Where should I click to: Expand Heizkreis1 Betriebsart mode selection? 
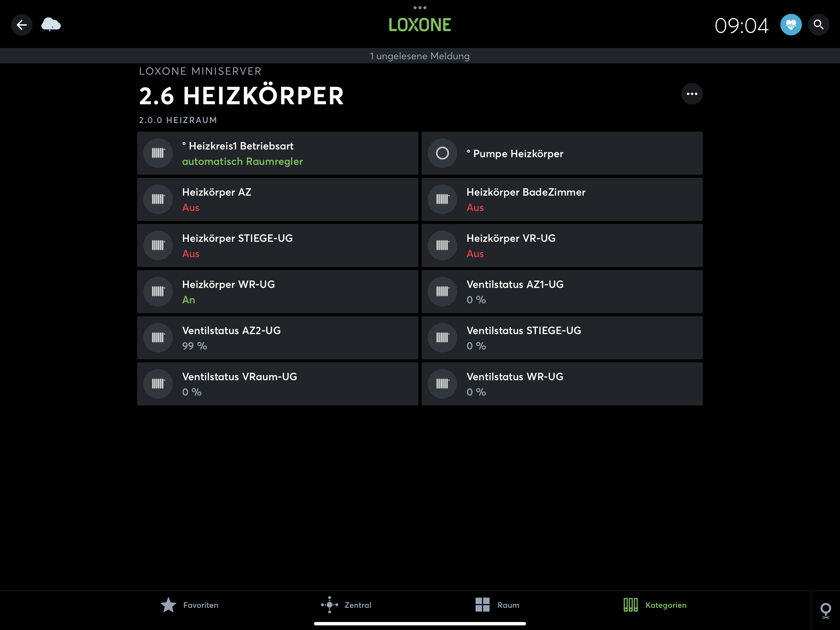click(277, 153)
